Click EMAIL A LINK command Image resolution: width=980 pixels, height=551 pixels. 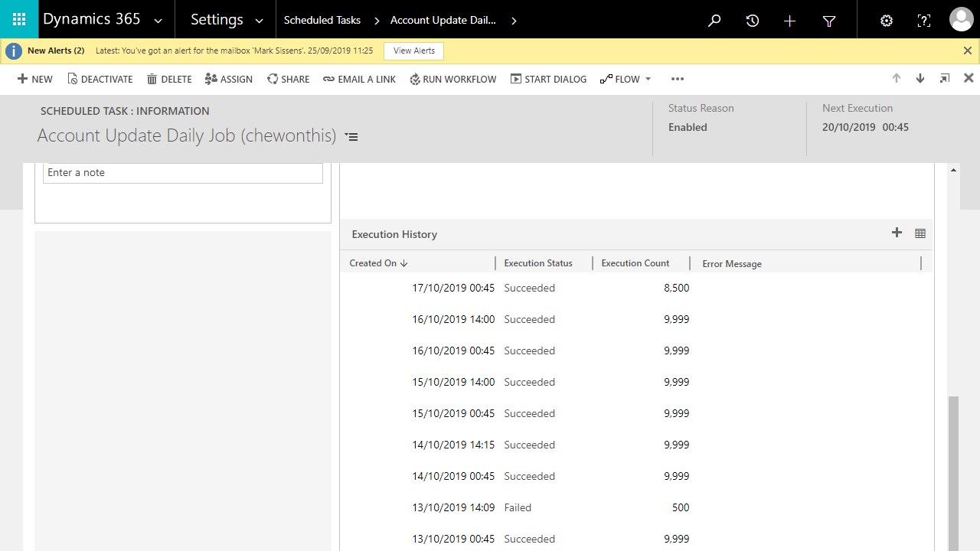(x=360, y=79)
